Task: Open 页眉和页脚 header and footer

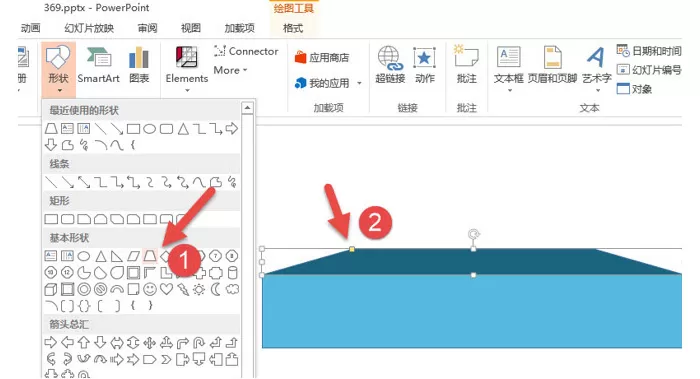Action: pyautogui.click(x=552, y=65)
